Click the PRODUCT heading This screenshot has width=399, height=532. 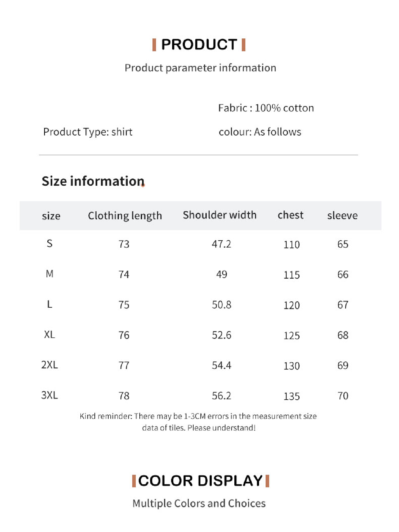click(x=199, y=45)
